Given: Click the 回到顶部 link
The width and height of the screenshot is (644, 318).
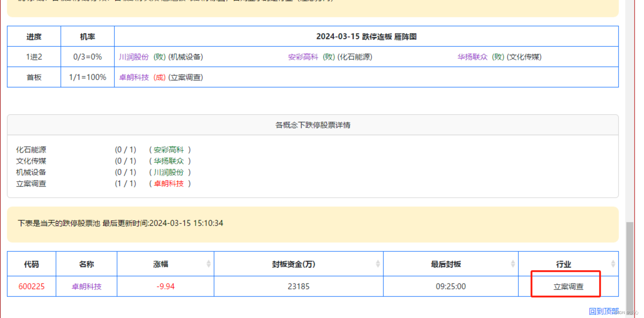Looking at the screenshot, I should point(604,311).
